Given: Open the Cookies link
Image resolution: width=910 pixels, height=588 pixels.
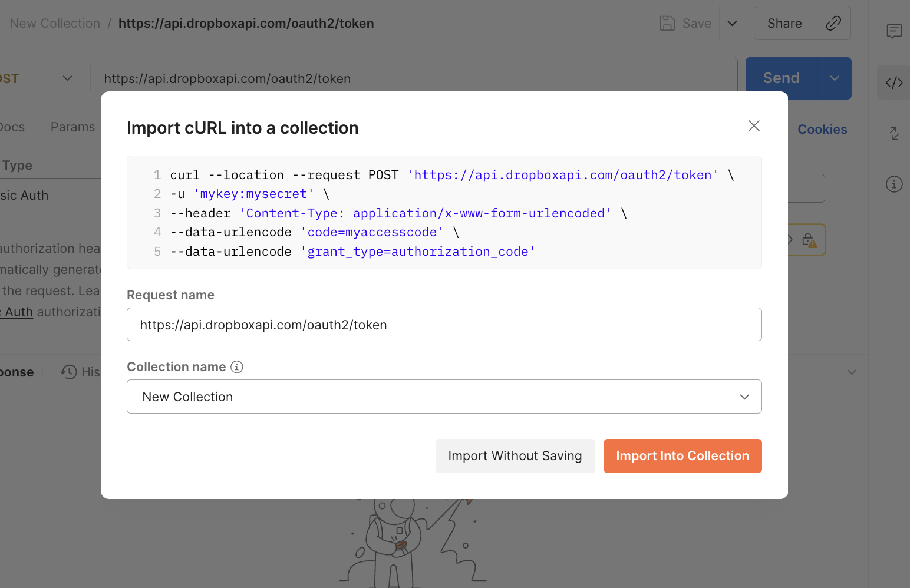Looking at the screenshot, I should 822,130.
